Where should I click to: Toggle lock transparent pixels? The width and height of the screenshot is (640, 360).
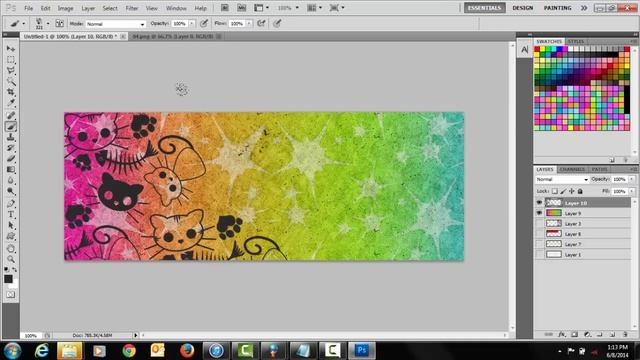tap(555, 191)
